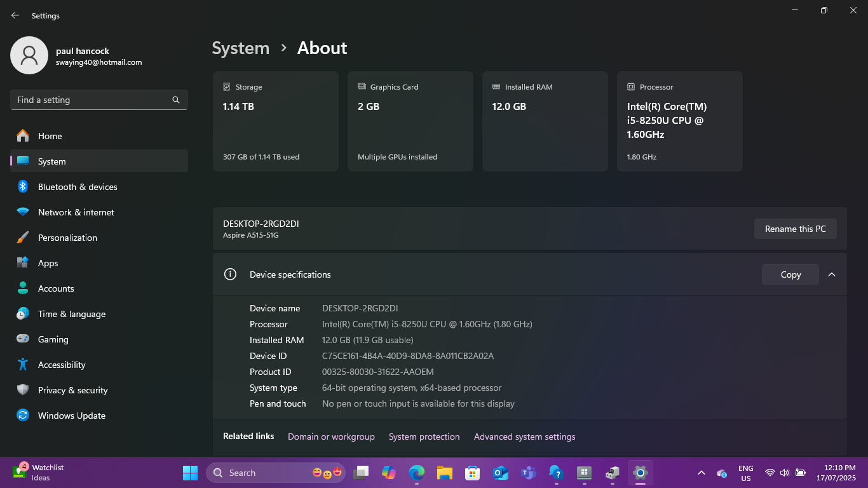Click the search magnifier in Find a setting
The width and height of the screenshot is (868, 488).
pyautogui.click(x=176, y=100)
